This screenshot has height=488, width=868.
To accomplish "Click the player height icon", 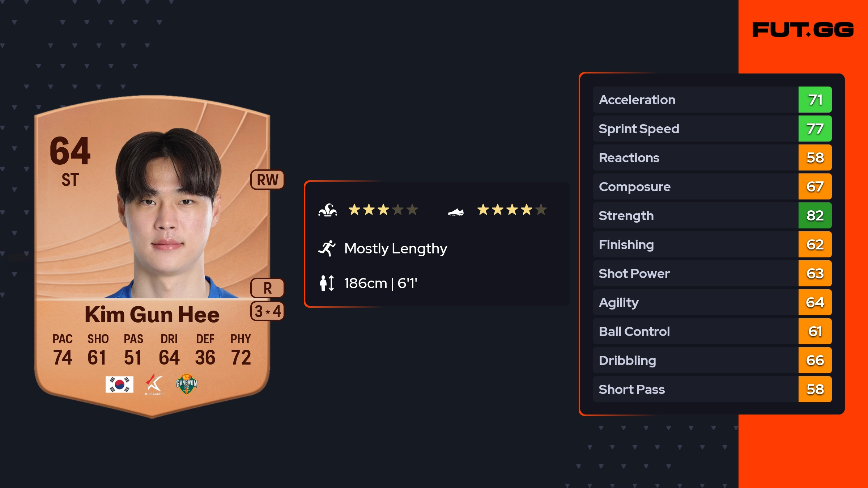I will coord(327,283).
